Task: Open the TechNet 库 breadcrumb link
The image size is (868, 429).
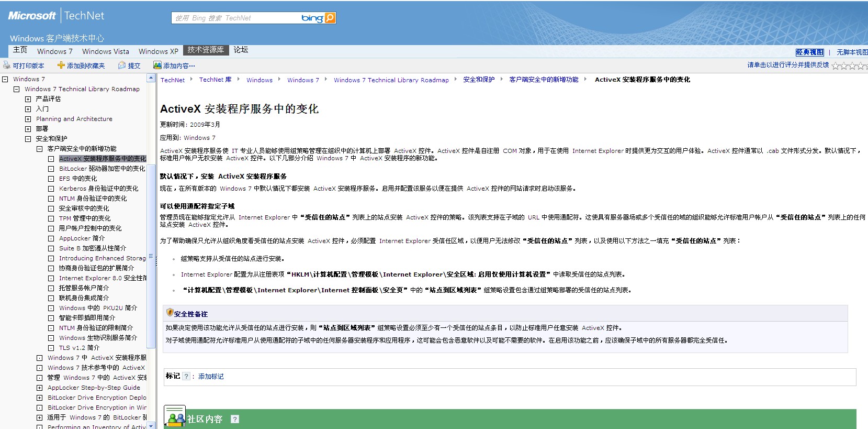Action: [x=215, y=80]
